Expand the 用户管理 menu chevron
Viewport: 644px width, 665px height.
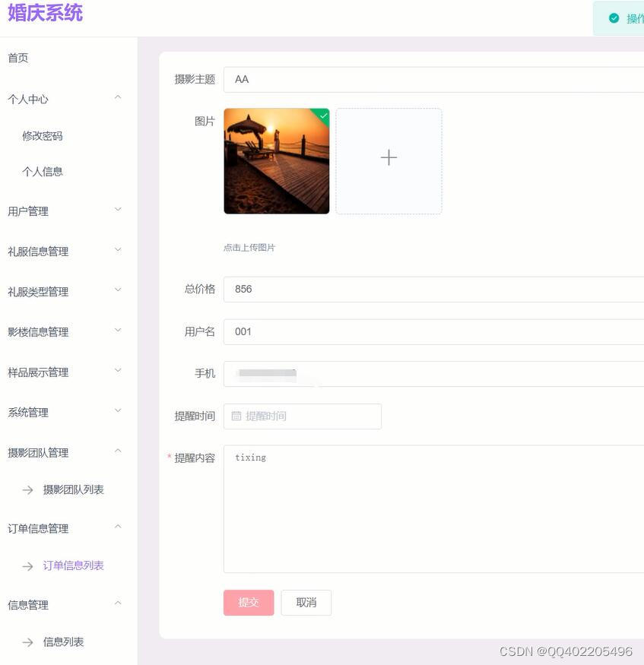[118, 209]
